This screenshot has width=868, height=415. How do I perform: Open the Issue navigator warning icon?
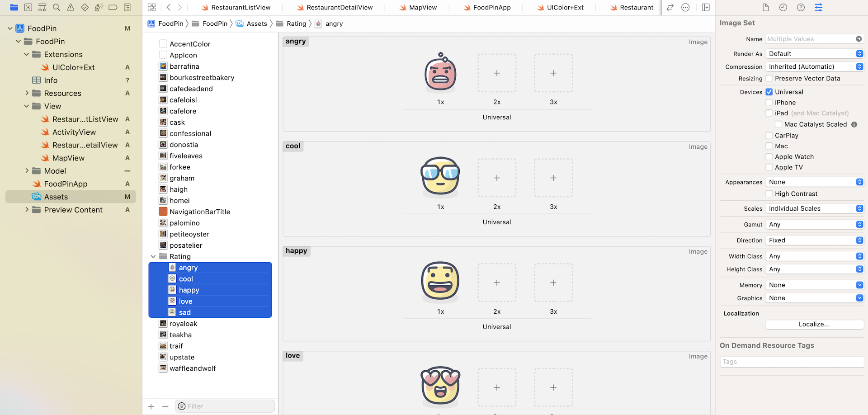click(71, 7)
